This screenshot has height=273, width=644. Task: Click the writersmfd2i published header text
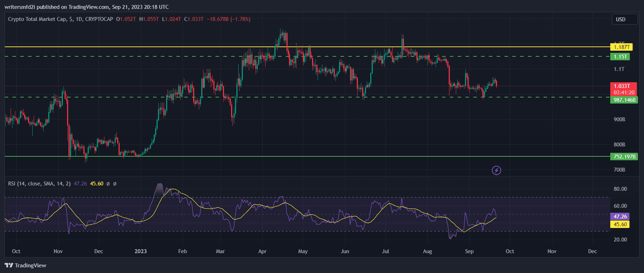pos(87,7)
